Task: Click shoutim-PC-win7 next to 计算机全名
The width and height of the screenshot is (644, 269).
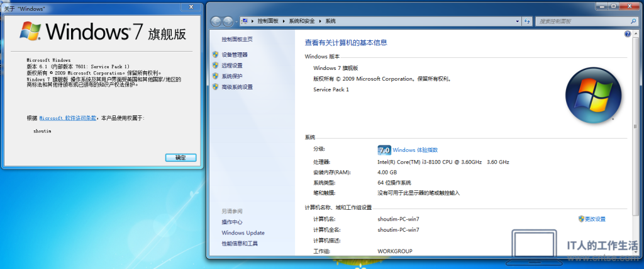Action: pyautogui.click(x=398, y=230)
